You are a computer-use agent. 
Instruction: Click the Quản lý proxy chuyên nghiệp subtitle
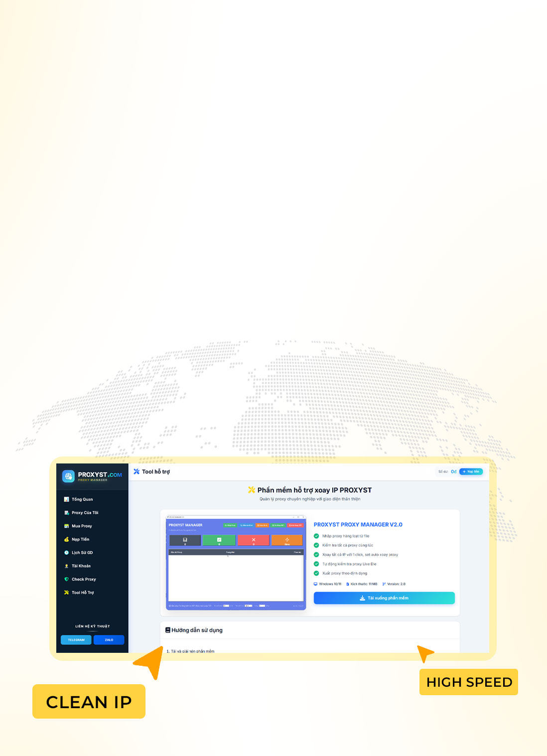tap(310, 499)
